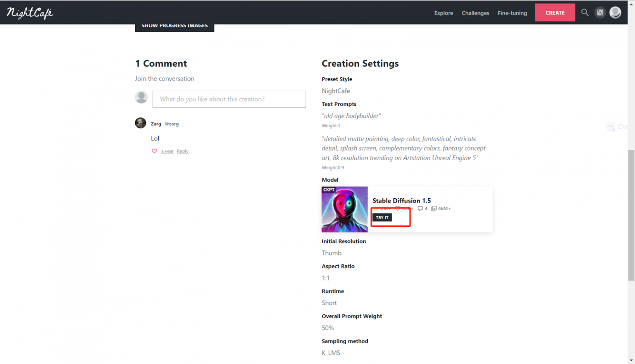Viewport: 635px width, 364px height.
Task: Click Zarg's profile picture
Action: [x=141, y=123]
